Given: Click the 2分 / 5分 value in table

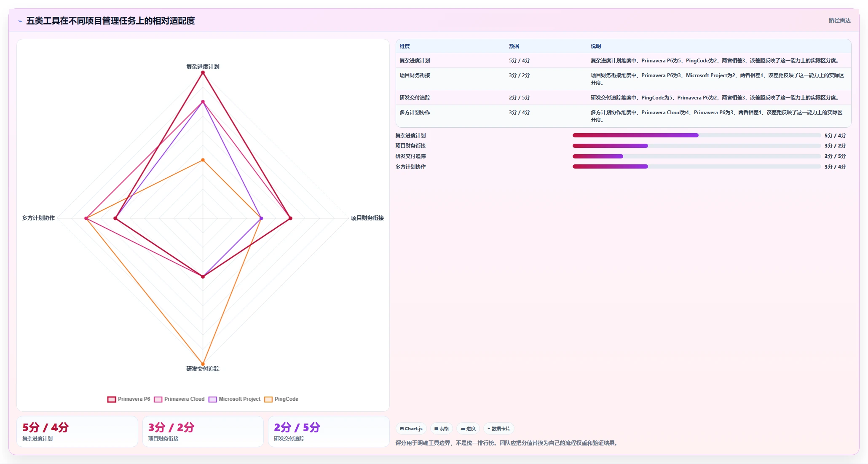Looking at the screenshot, I should 519,98.
